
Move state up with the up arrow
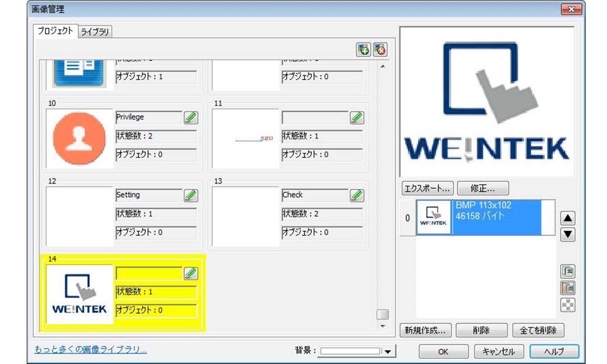click(568, 218)
